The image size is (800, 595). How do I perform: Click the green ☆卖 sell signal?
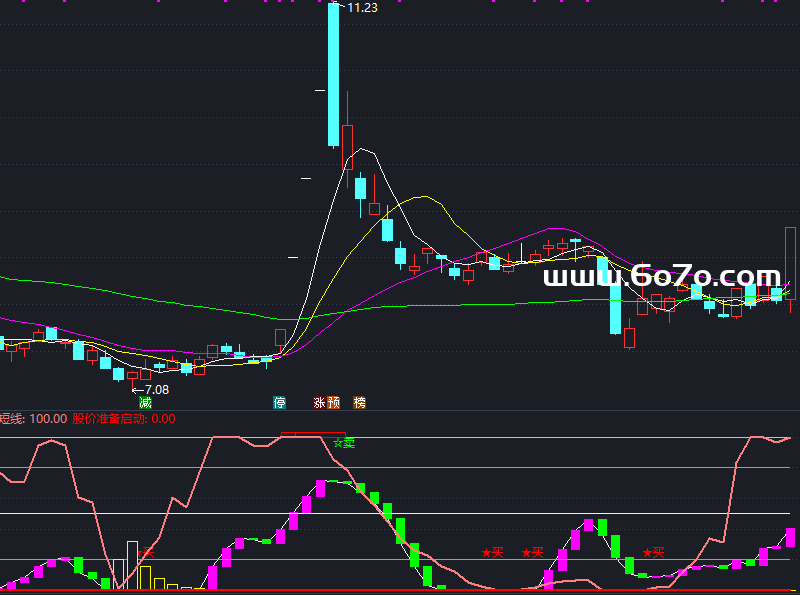click(344, 442)
